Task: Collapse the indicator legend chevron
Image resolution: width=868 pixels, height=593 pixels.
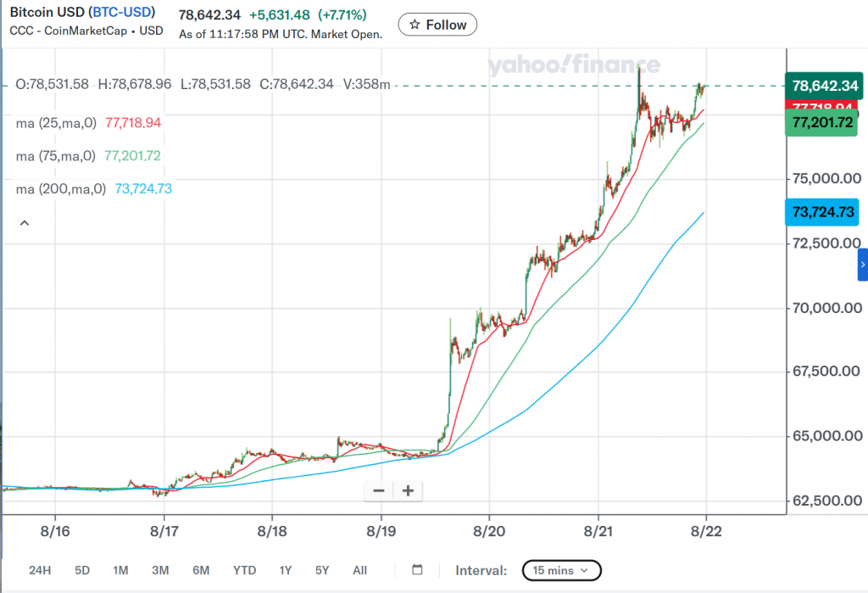Action: click(25, 223)
